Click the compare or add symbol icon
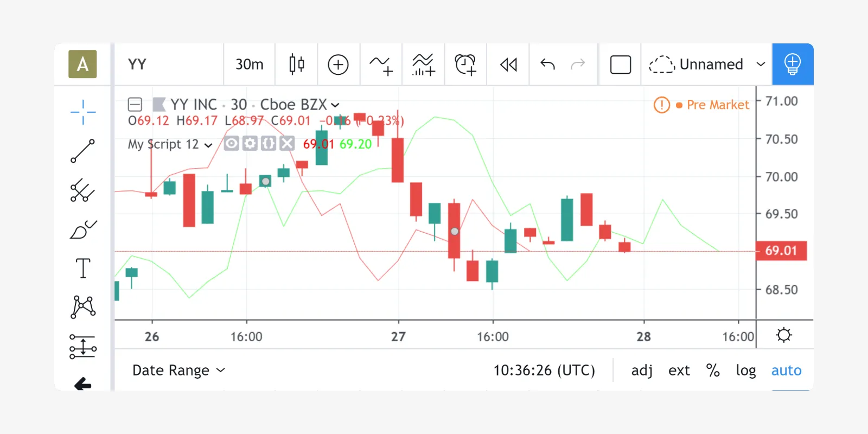868x434 pixels. (338, 65)
